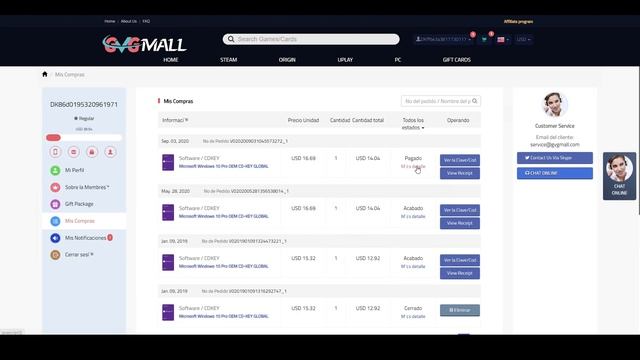Screen dimensions: 640x360
Task: Click View Receipt for USD 15.32 Acabado order
Action: [x=460, y=273]
